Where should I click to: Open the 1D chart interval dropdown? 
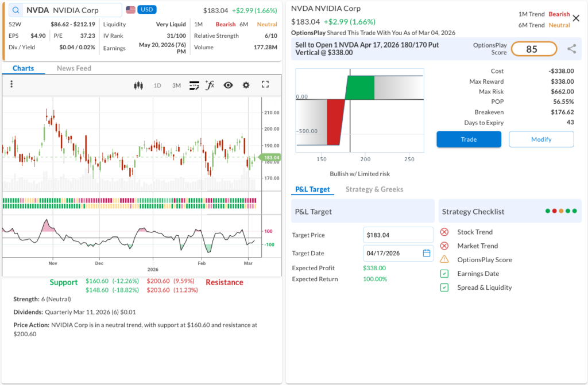[157, 85]
